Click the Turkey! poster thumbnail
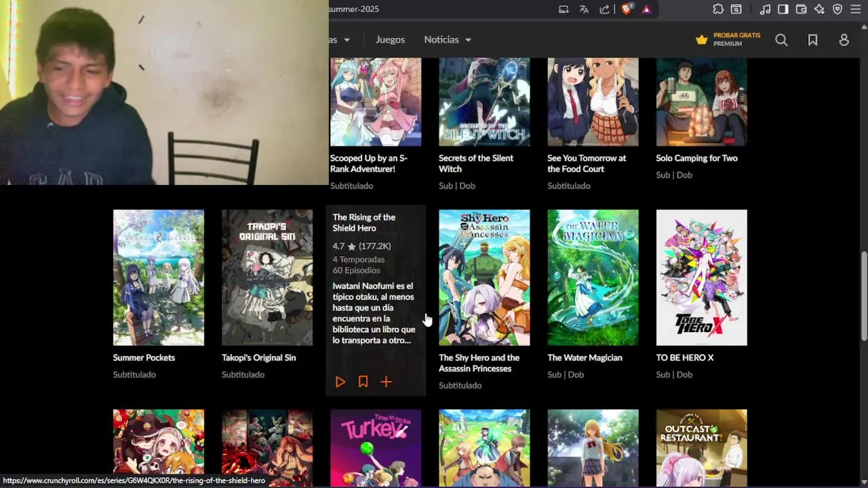Screen dimensions: 868x488 point(376,448)
